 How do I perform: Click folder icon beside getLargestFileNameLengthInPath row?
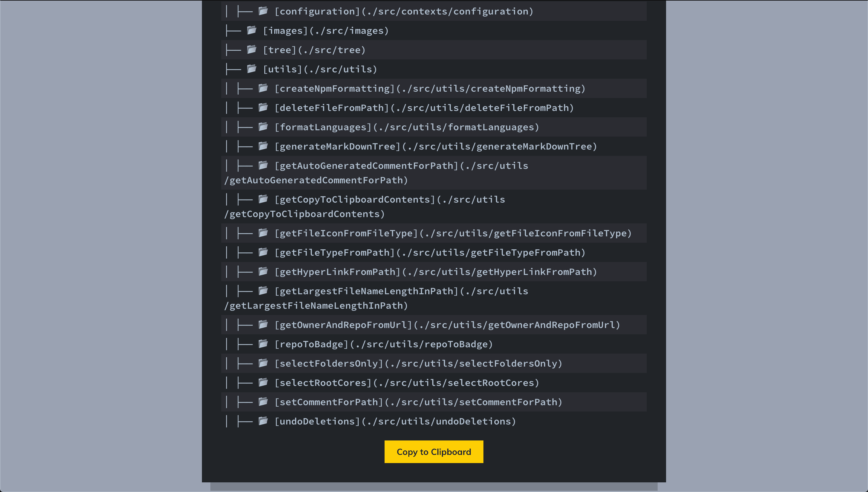tap(263, 291)
